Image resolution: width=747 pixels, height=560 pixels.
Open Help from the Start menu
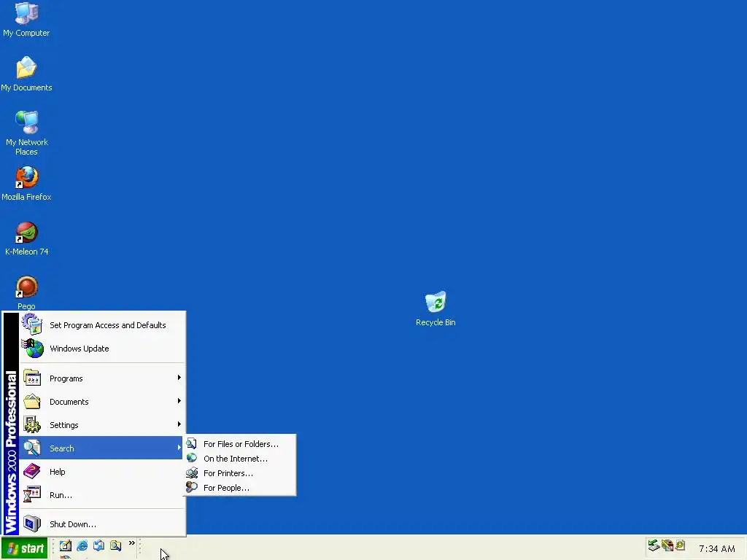point(101,472)
